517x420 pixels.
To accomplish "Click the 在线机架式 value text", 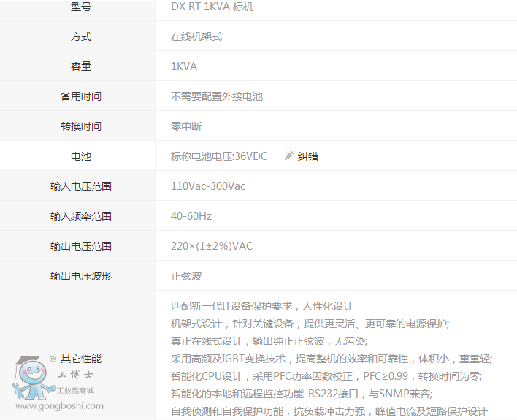I will tap(196, 37).
